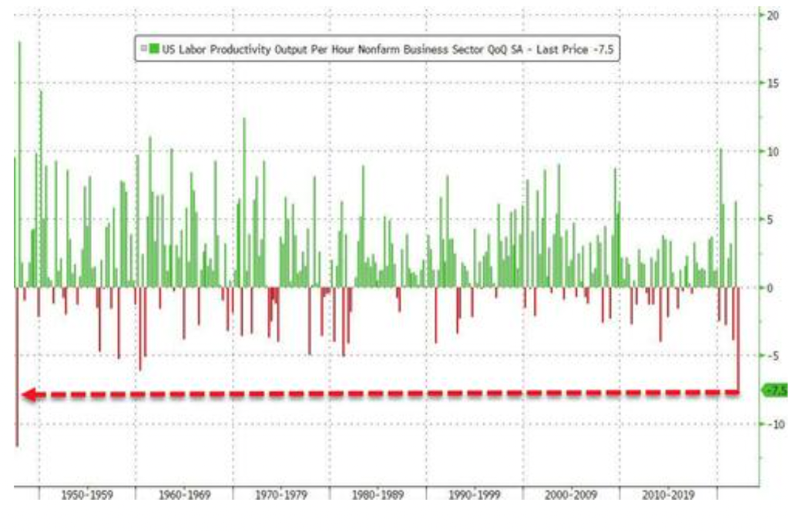Image resolution: width=789 pixels, height=532 pixels.
Task: Click the small gray square in legend
Action: [144, 49]
